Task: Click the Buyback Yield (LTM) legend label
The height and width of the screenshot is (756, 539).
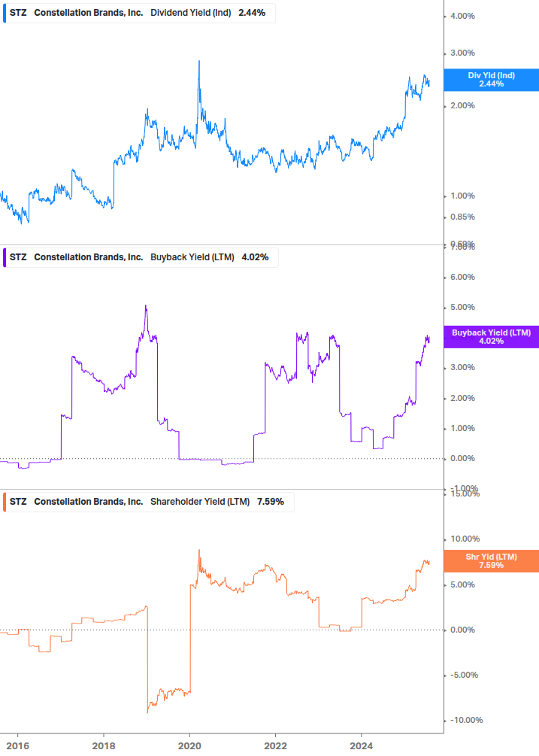Action: click(192, 257)
